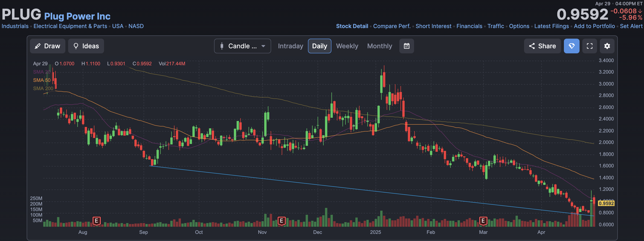Select the Daily timeframe
Screen dimensions: 644x241
tap(319, 46)
